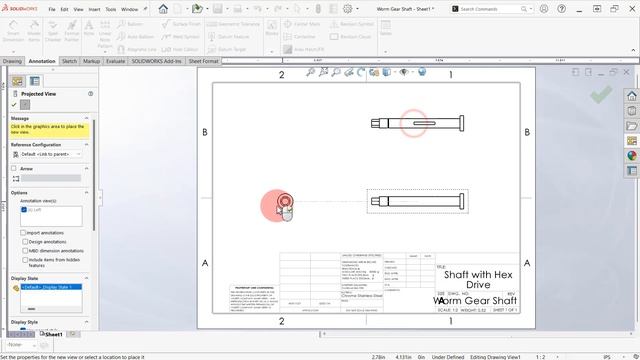The width and height of the screenshot is (640, 360).
Task: Collapse Reference Configuration section
Action: coord(87,145)
